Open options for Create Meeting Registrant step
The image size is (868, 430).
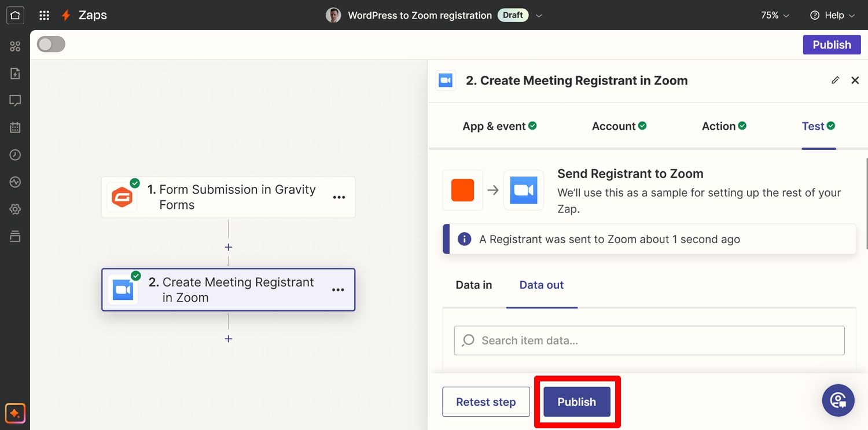(338, 289)
